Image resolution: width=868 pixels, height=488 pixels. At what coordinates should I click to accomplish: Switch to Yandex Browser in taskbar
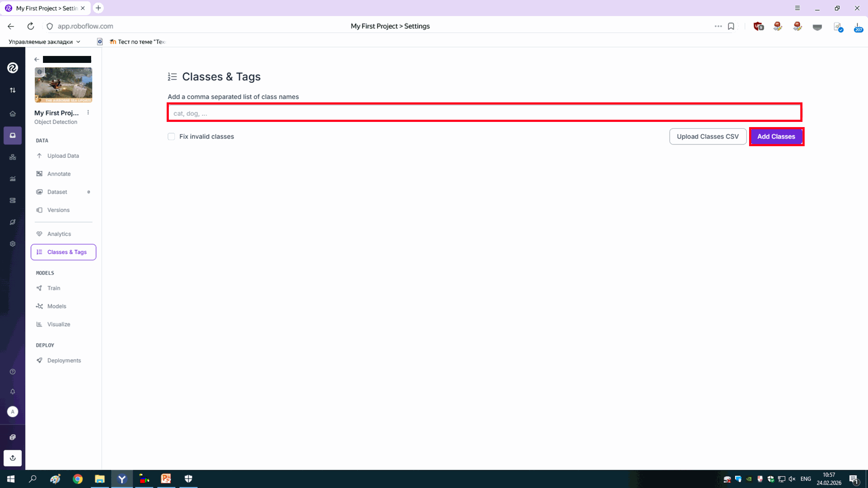tap(122, 479)
